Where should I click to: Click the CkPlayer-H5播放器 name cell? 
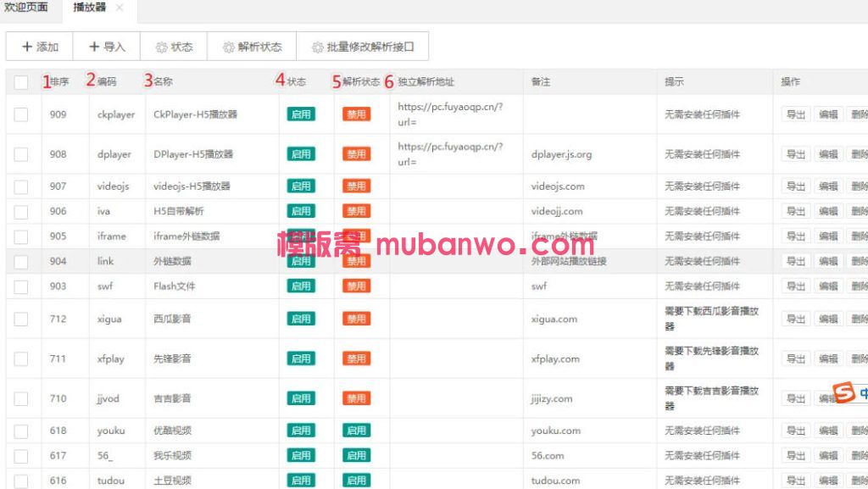pos(196,114)
